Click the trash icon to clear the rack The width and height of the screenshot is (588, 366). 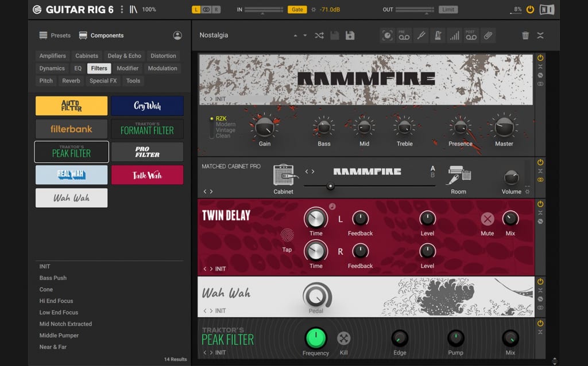coord(525,36)
